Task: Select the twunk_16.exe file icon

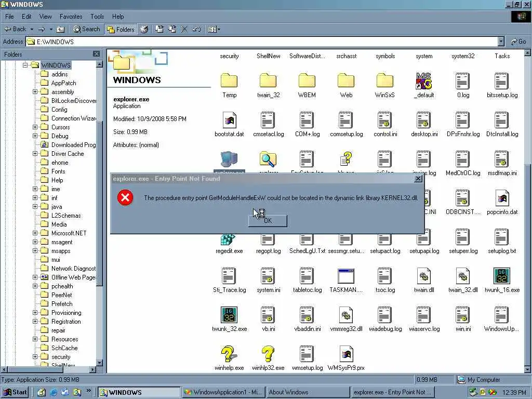Action: pos(502,276)
